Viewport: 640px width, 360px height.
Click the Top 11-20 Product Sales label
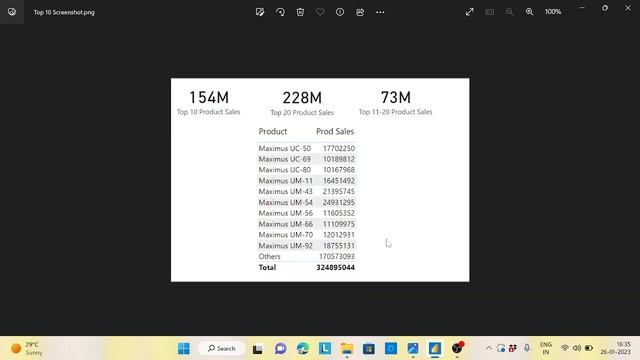tap(396, 112)
